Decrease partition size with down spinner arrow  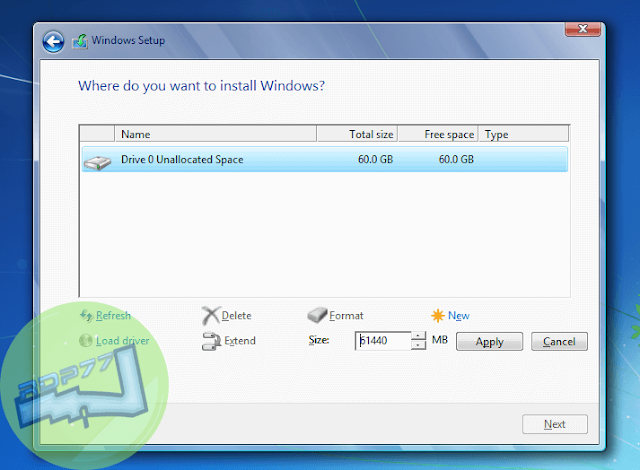[418, 346]
